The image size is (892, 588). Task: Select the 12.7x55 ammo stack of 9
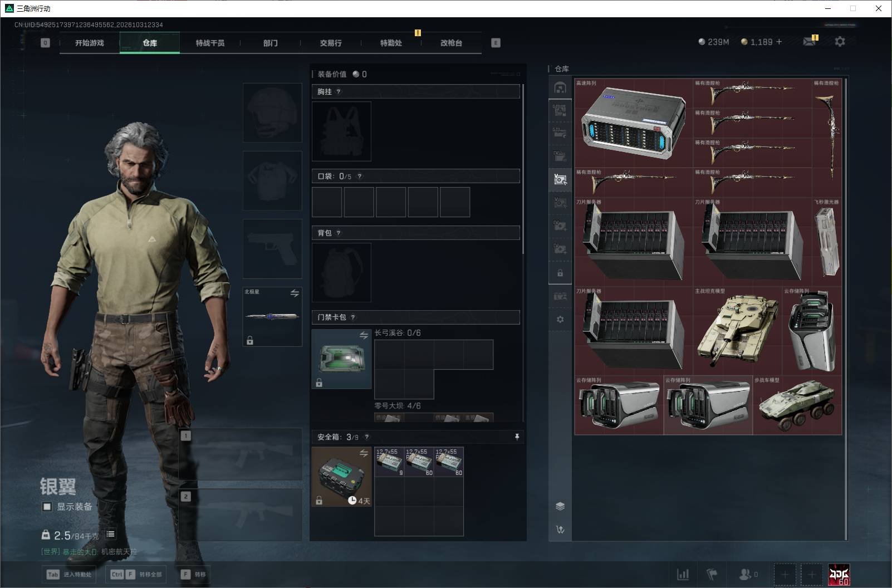[x=389, y=462]
